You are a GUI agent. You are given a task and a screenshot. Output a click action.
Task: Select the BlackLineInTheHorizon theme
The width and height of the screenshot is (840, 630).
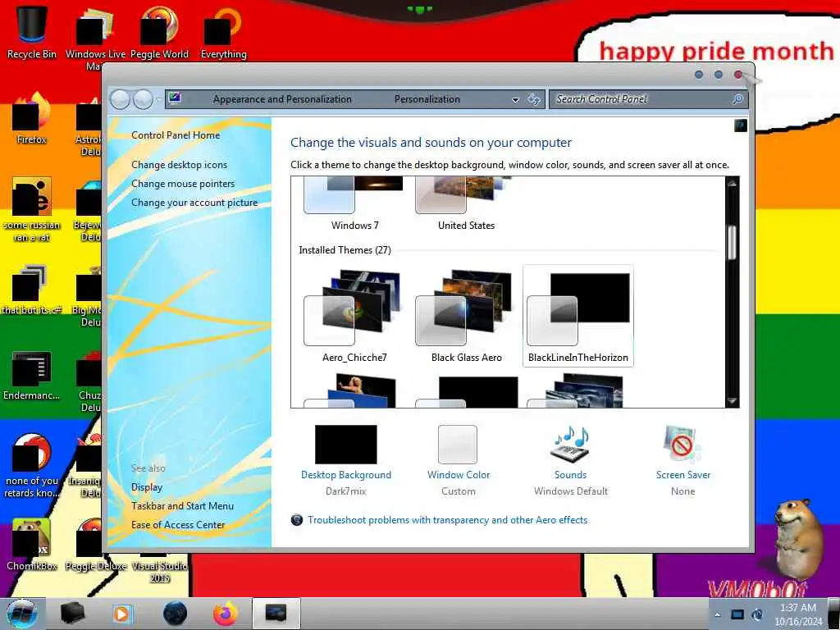(578, 316)
